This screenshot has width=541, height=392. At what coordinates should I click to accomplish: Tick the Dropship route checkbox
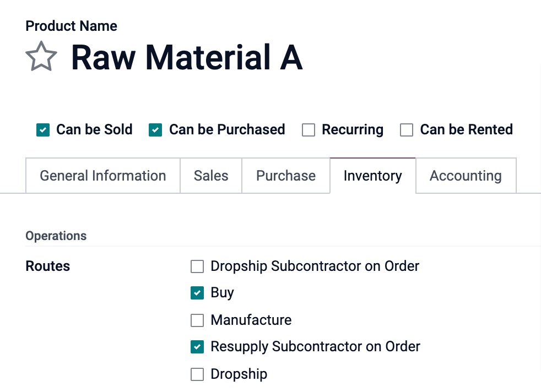[x=197, y=374]
